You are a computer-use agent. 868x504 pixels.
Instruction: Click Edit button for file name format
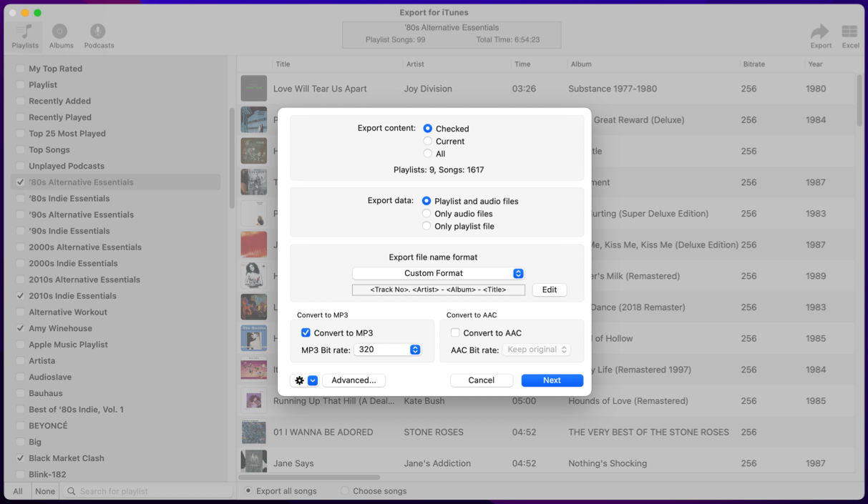(550, 290)
